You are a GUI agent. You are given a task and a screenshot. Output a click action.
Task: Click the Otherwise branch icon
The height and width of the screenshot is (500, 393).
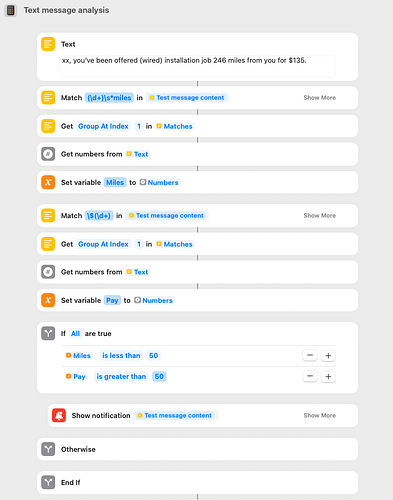click(x=48, y=449)
